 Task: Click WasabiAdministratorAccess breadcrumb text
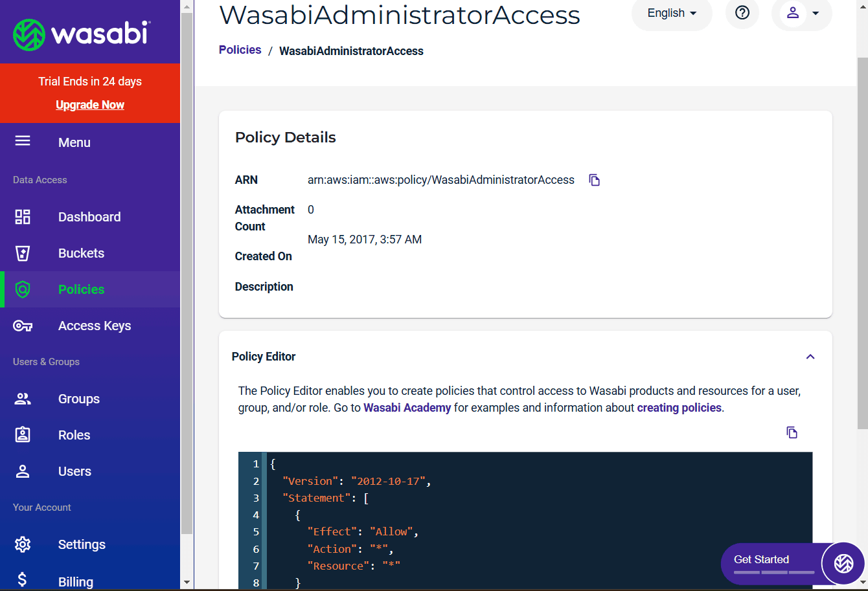click(x=351, y=51)
